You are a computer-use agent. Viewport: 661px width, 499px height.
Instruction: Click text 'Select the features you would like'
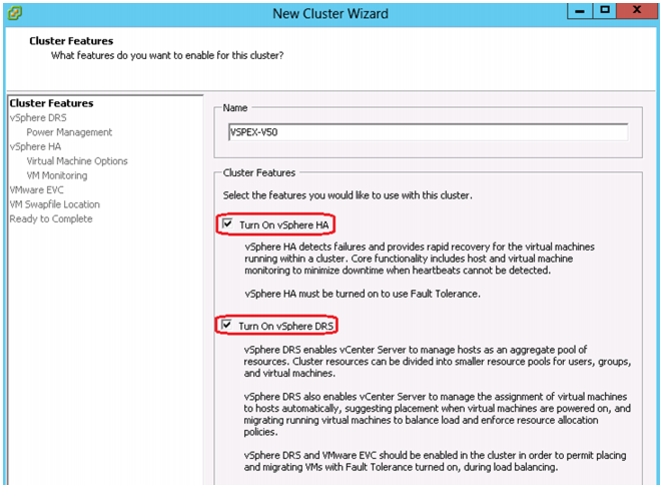348,196
